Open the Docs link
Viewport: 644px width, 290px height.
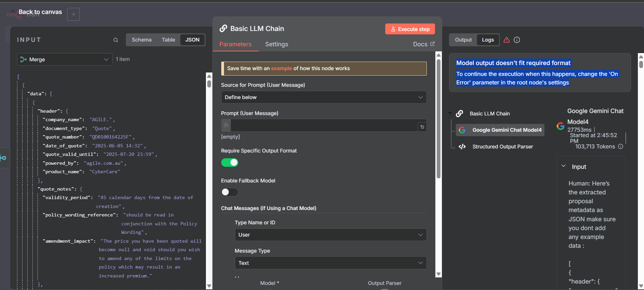click(423, 44)
